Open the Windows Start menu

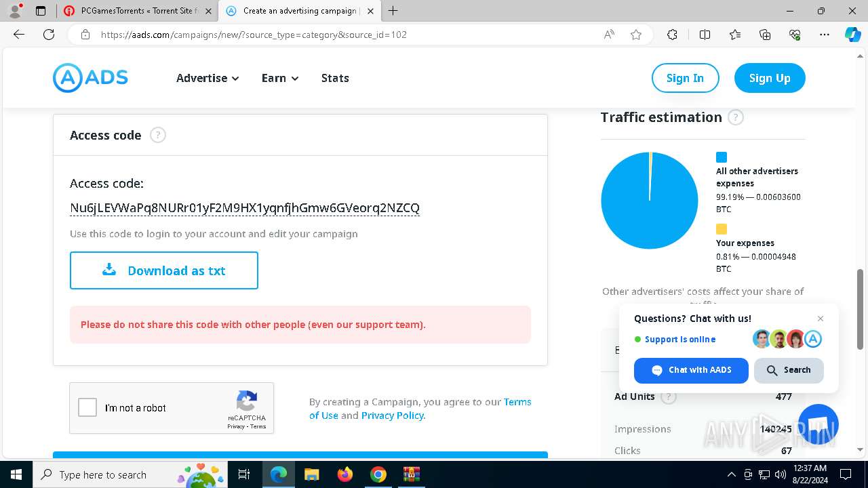tap(16, 474)
